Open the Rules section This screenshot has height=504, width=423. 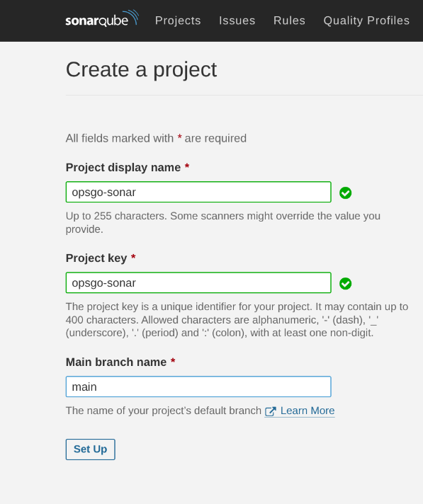pos(289,21)
